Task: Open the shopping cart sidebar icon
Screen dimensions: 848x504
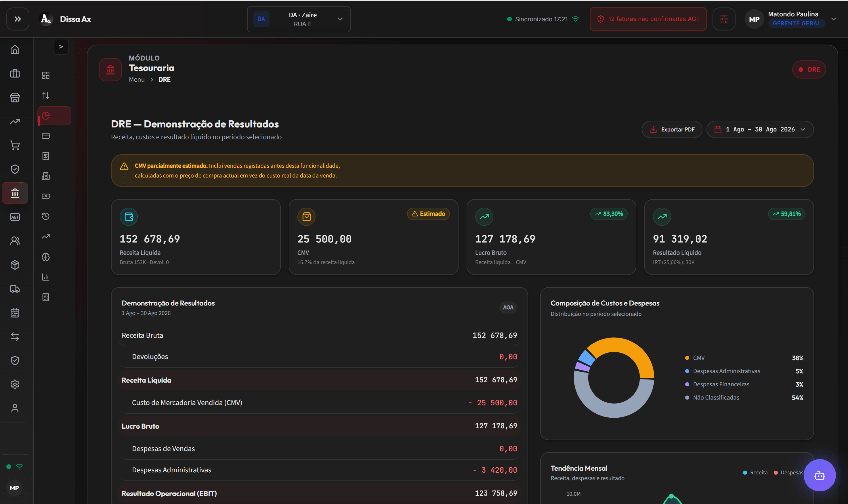Action: (15, 145)
